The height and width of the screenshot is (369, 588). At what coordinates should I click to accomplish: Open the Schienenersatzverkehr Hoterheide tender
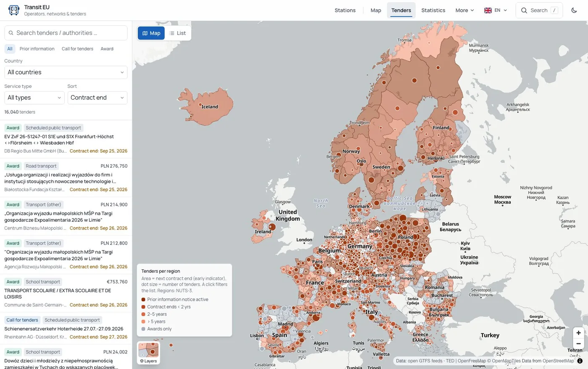pos(66,328)
